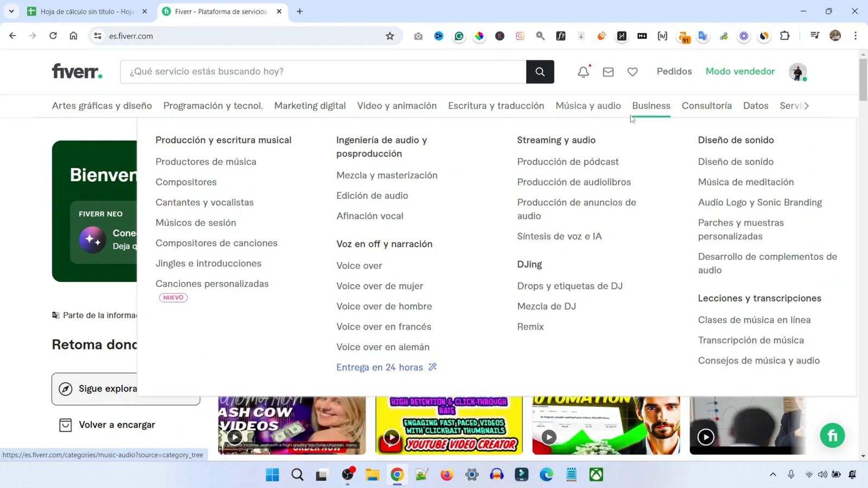Open Entrega en 24 horas

380,367
